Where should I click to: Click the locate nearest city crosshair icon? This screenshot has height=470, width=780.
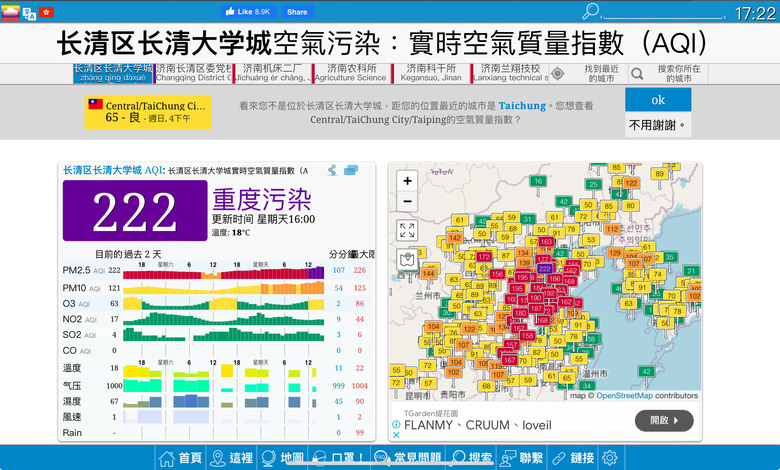point(558,74)
